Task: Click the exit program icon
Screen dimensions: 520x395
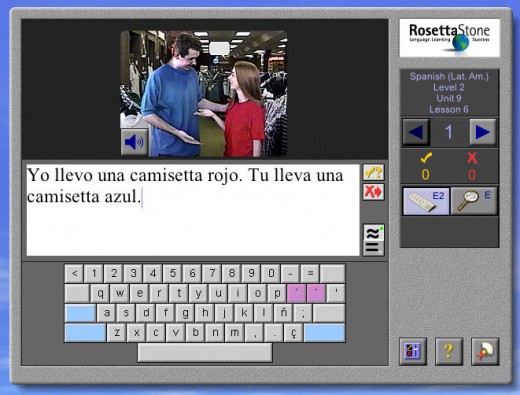Action: 485,351
